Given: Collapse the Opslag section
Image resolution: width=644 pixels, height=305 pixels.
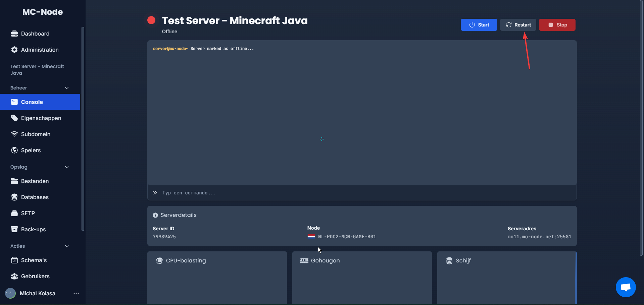Looking at the screenshot, I should 67,167.
